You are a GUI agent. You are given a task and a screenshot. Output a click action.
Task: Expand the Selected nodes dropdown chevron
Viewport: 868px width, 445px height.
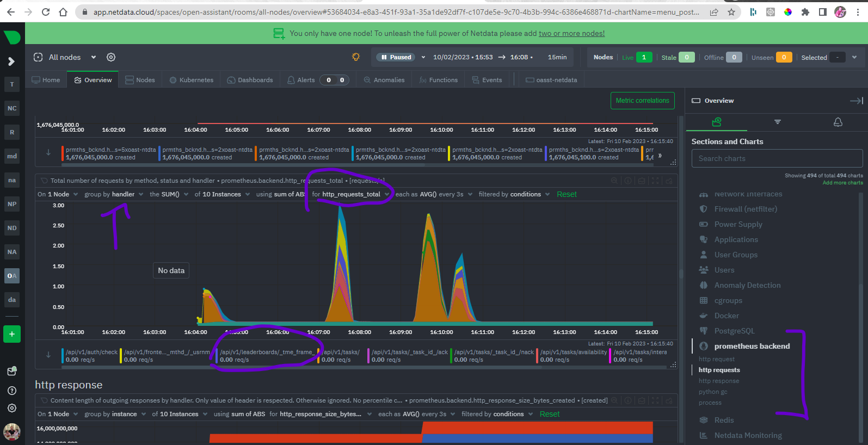[x=854, y=57]
